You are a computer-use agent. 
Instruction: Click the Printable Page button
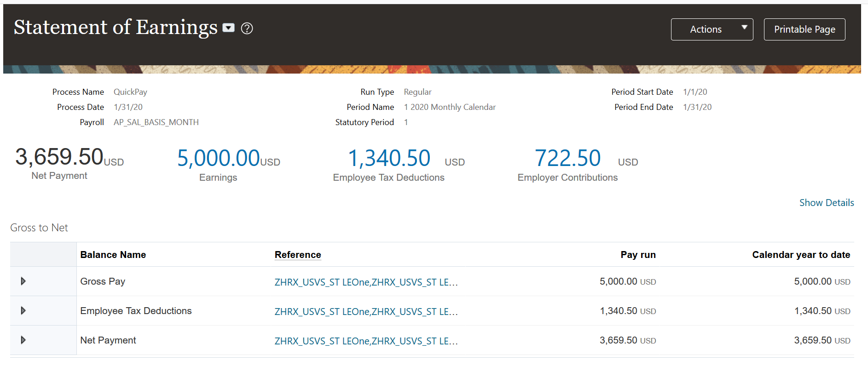coord(804,29)
